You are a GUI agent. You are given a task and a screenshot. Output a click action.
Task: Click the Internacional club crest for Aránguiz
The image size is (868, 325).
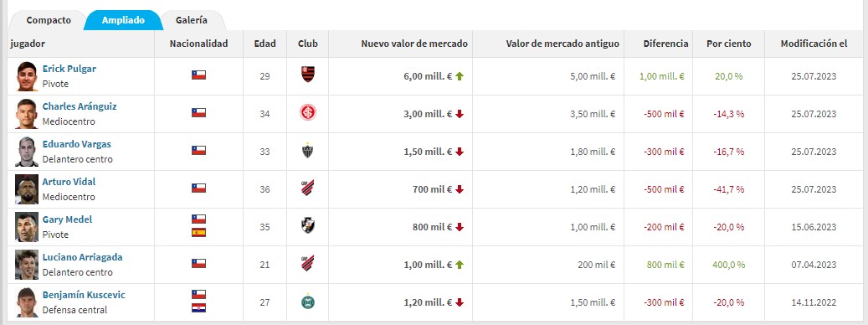point(308,113)
